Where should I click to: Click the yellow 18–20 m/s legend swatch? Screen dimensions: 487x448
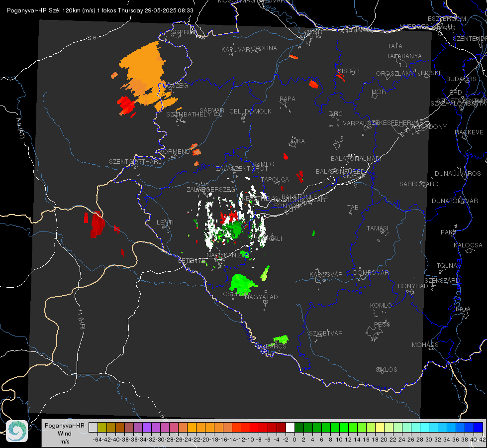[380, 428]
